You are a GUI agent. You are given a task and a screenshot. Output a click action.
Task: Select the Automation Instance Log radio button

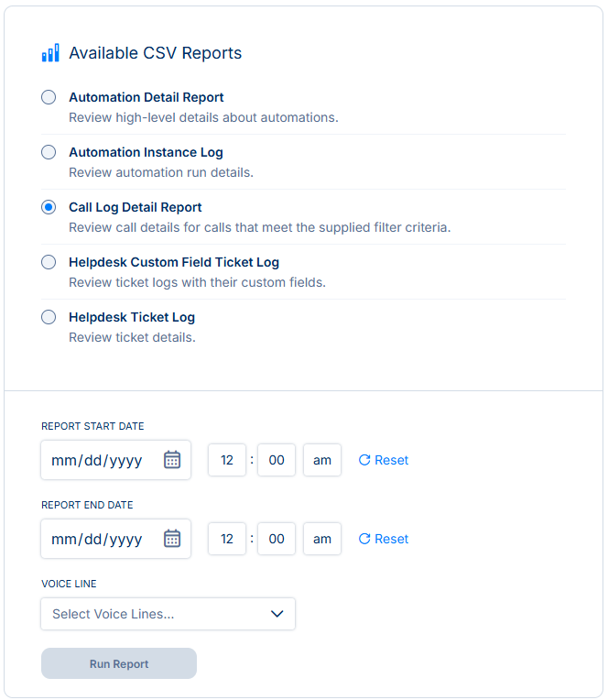[x=49, y=152]
